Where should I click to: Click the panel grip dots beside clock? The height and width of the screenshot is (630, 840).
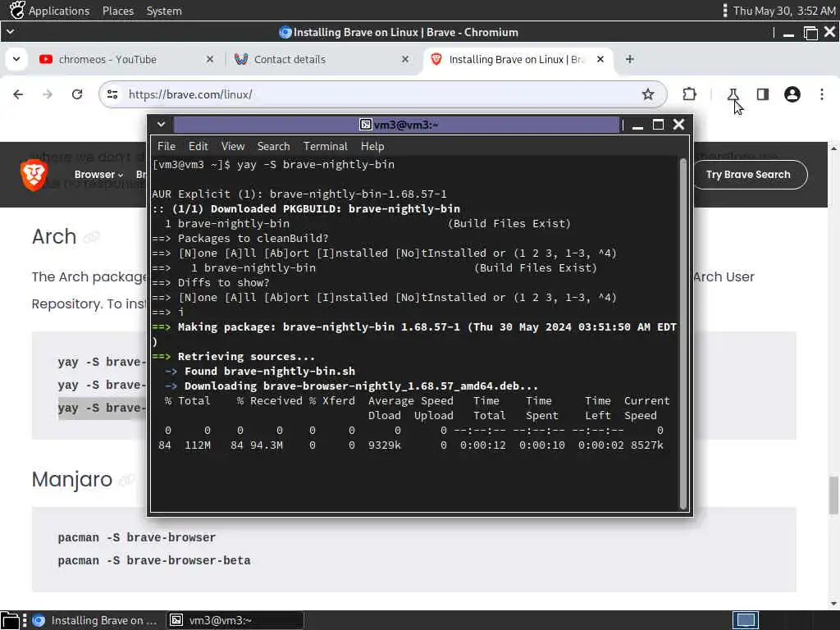point(724,11)
